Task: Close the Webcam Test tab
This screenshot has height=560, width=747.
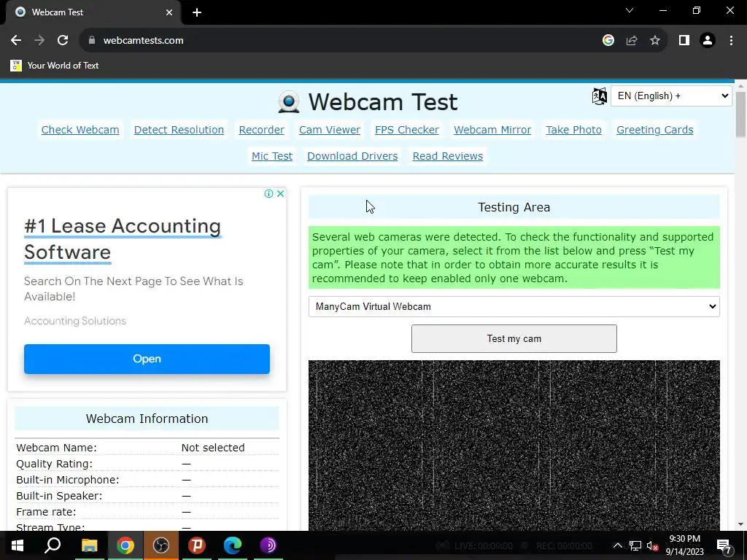Action: (x=169, y=12)
